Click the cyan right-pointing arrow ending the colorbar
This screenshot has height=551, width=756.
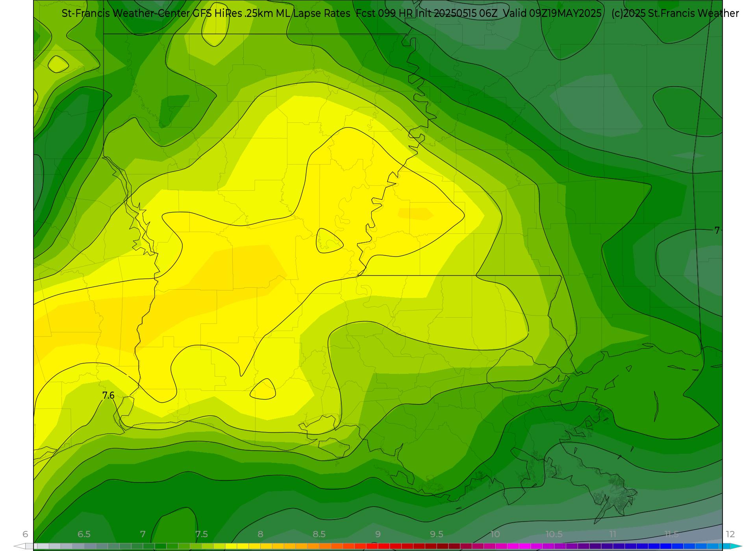pos(736,546)
